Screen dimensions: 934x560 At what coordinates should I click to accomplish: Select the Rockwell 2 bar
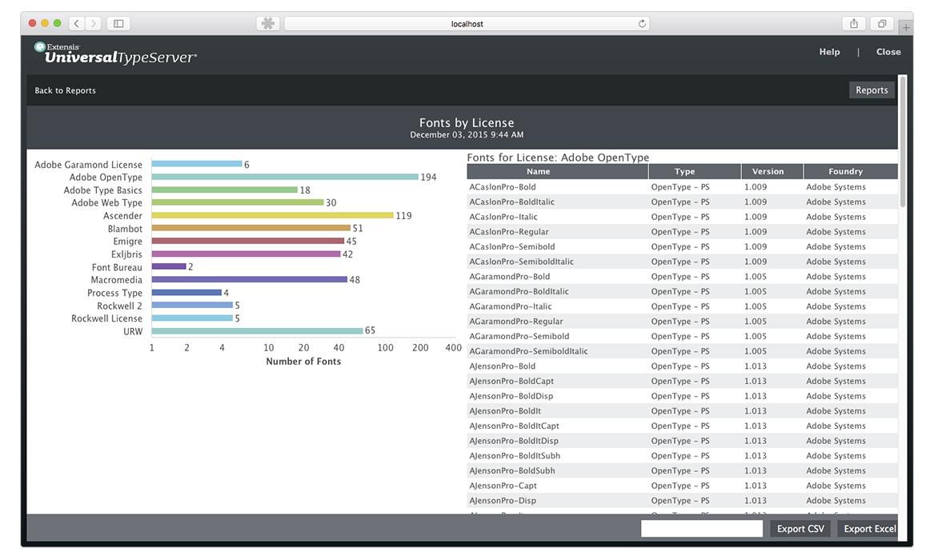(192, 306)
